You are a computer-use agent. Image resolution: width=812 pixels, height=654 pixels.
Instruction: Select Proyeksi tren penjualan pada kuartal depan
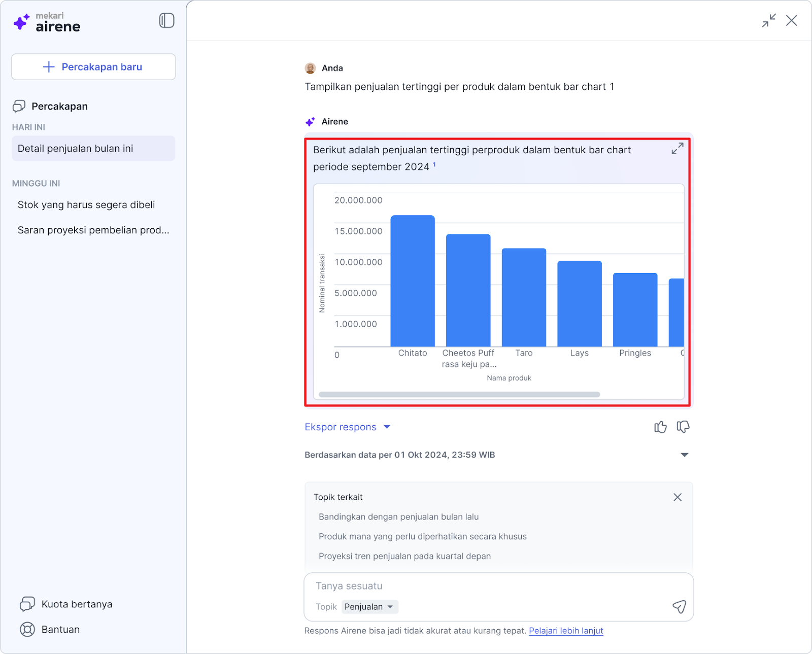(405, 557)
